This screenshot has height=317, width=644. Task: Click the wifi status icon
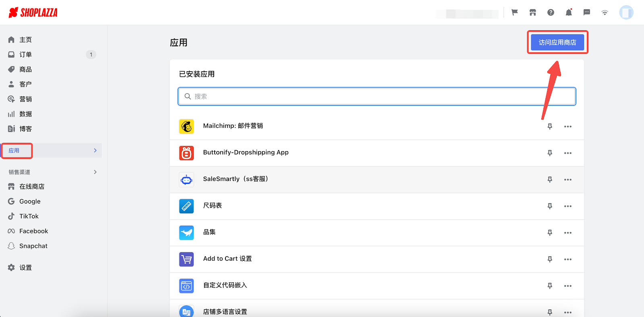click(605, 12)
